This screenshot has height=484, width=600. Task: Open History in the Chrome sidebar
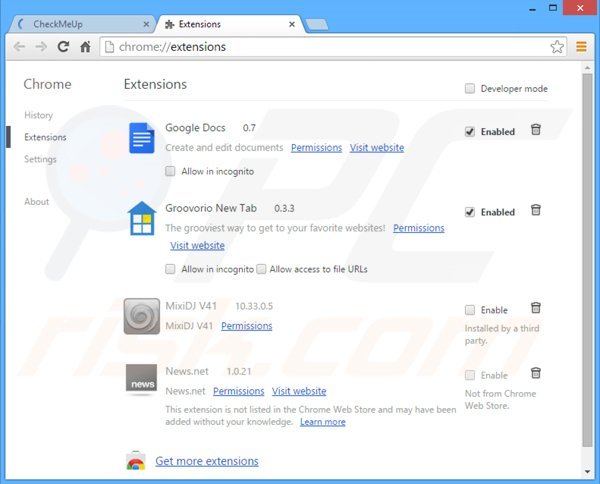pyautogui.click(x=38, y=115)
